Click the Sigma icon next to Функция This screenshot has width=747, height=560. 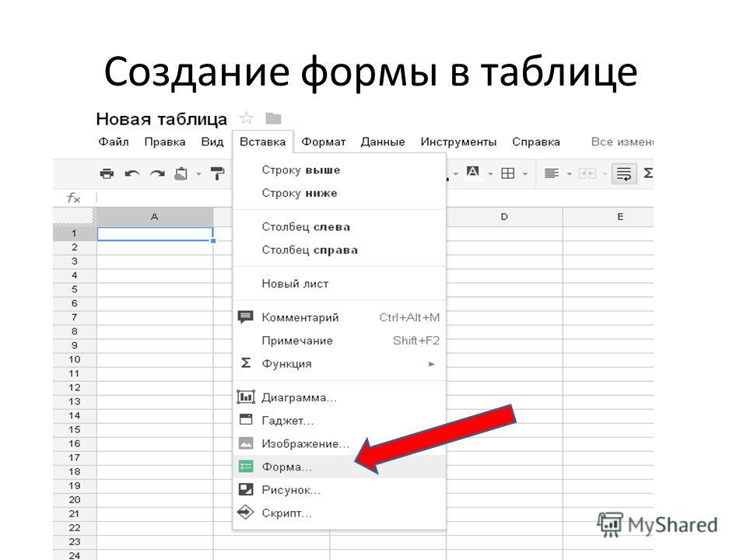[x=245, y=363]
